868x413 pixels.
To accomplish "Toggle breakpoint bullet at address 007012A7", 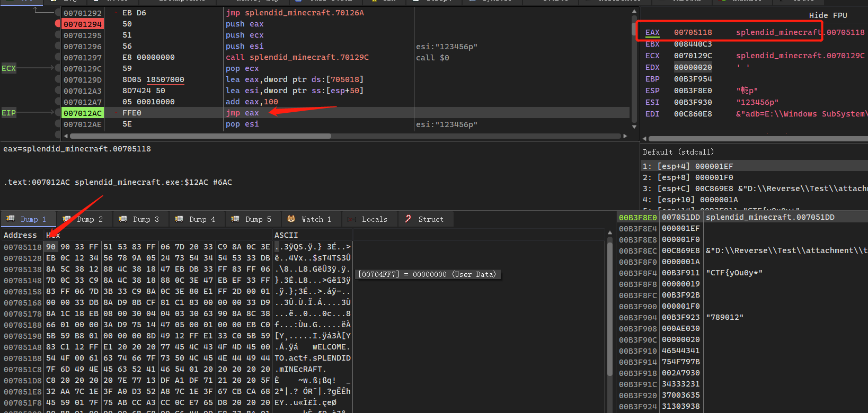I will click(58, 102).
